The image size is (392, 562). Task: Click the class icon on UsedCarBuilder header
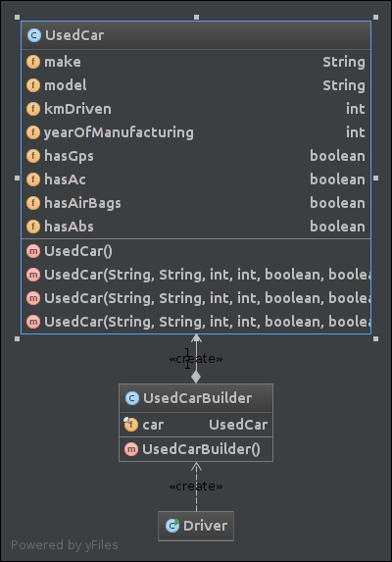pyautogui.click(x=132, y=398)
